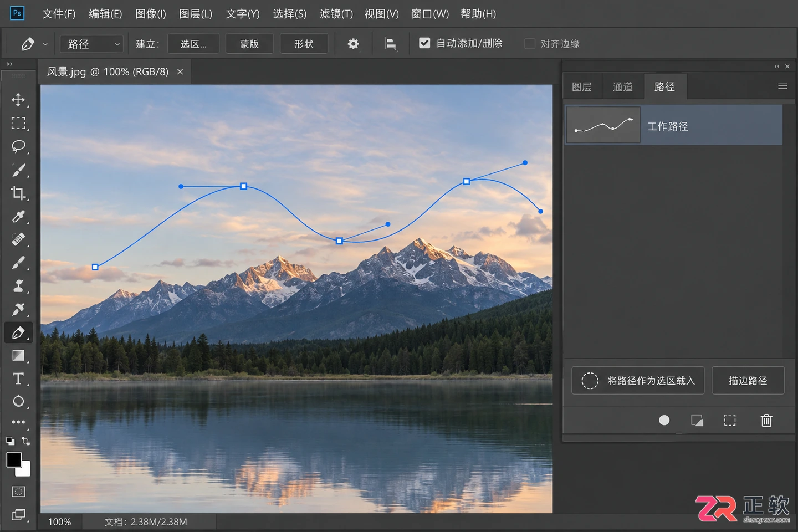Delete current path trash icon

[x=766, y=420]
